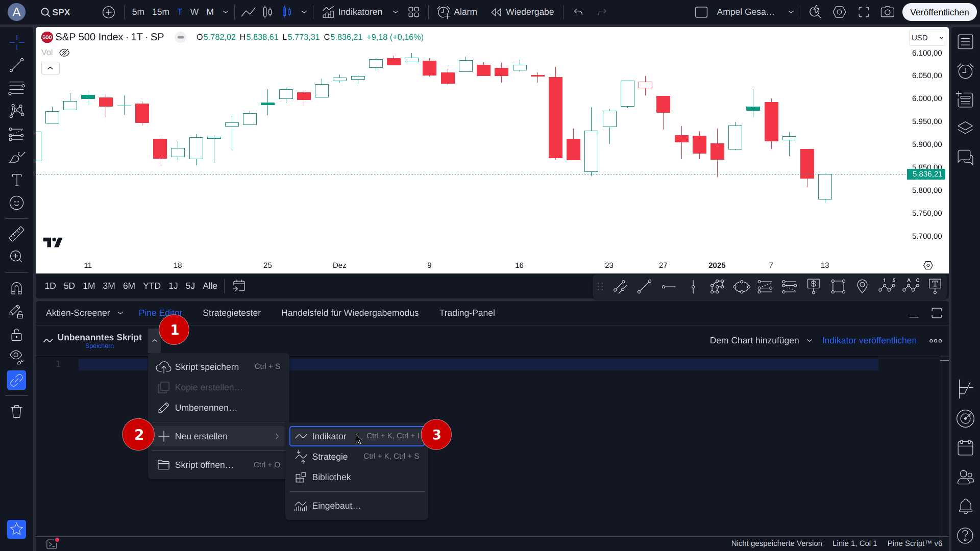Screen dimensions: 980x551
Task: Select the weekly W interval
Action: click(x=194, y=12)
